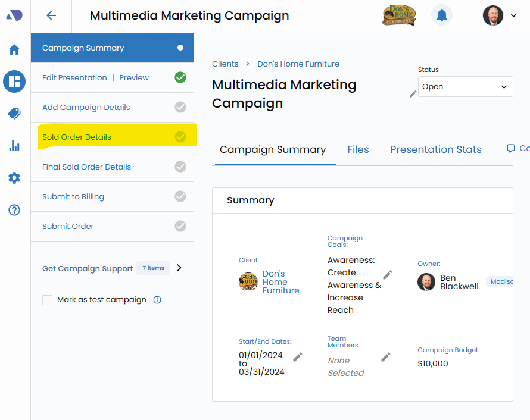Open Final Sold Order Details step
This screenshot has height=420, width=530.
(87, 167)
